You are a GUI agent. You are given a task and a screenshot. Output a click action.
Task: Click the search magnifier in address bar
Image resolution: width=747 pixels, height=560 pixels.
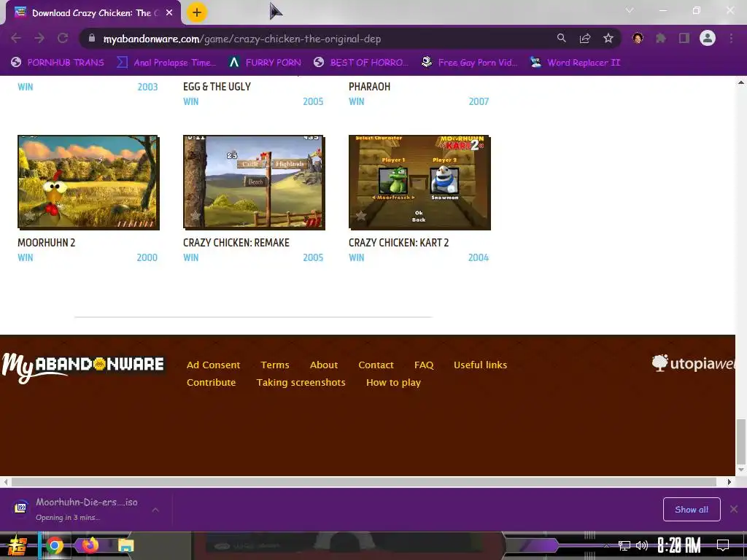point(561,38)
